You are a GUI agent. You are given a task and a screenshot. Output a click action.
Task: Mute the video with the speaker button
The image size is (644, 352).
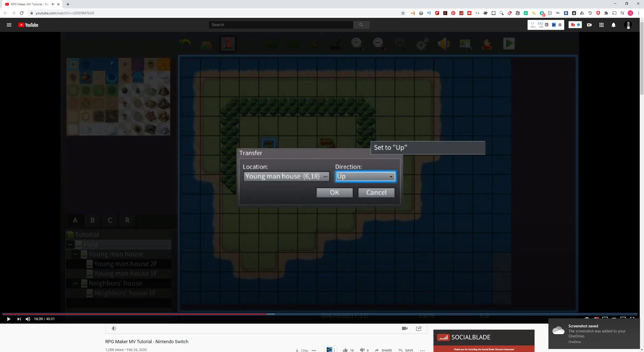coord(28,319)
